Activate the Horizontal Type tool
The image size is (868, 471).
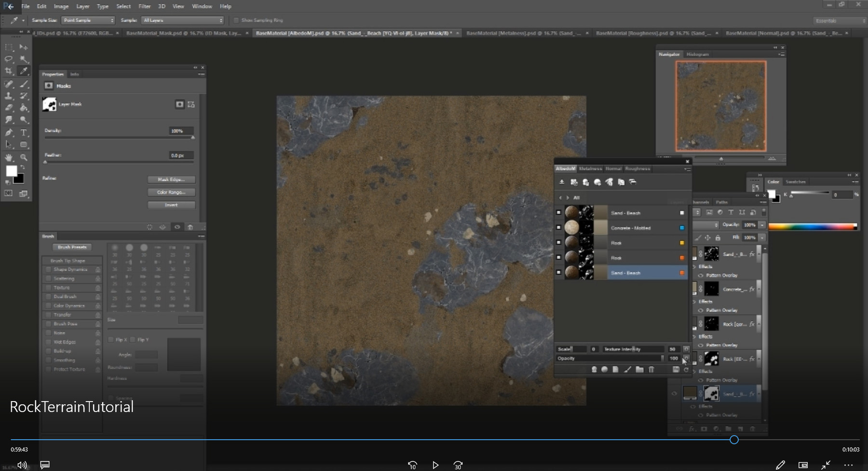click(24, 132)
